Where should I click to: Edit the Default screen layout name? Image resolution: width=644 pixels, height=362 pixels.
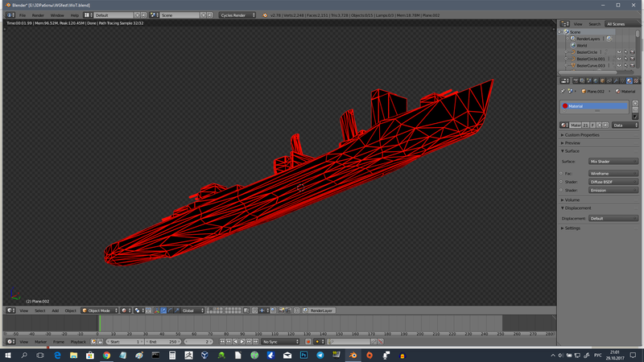pos(114,15)
